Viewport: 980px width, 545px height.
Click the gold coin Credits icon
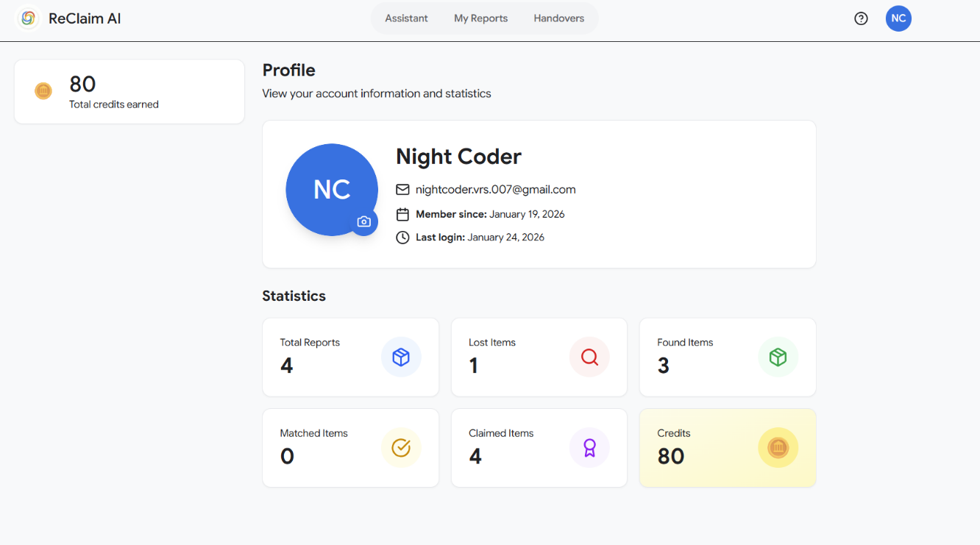pyautogui.click(x=778, y=448)
